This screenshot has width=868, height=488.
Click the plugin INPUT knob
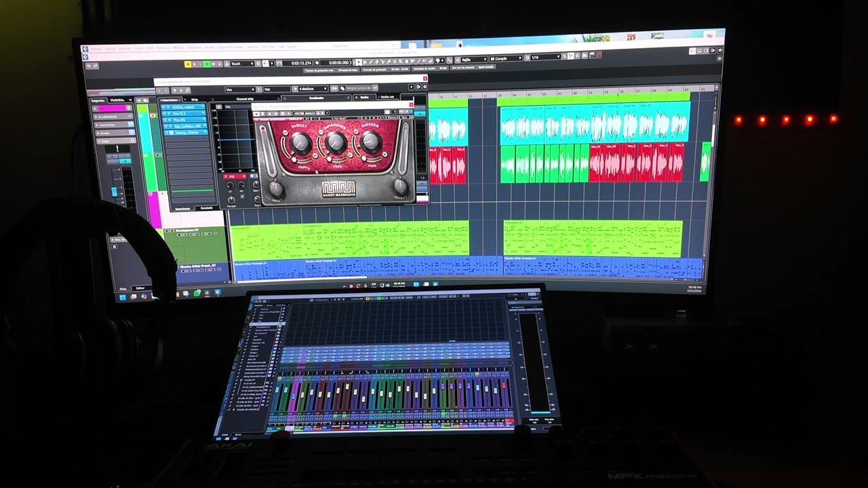tap(276, 189)
